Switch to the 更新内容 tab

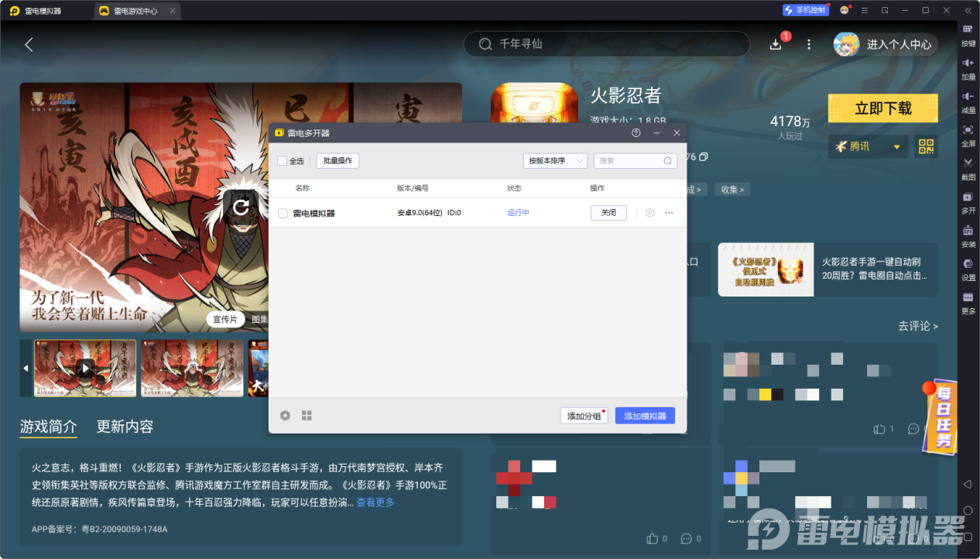click(123, 427)
